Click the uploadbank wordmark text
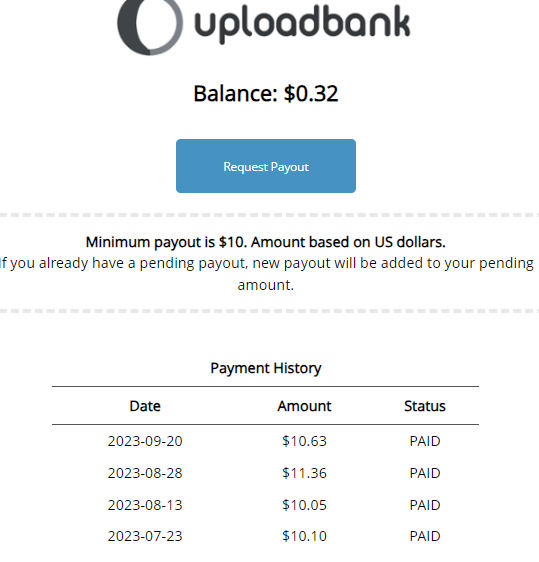This screenshot has height=562, width=539. pos(302,23)
